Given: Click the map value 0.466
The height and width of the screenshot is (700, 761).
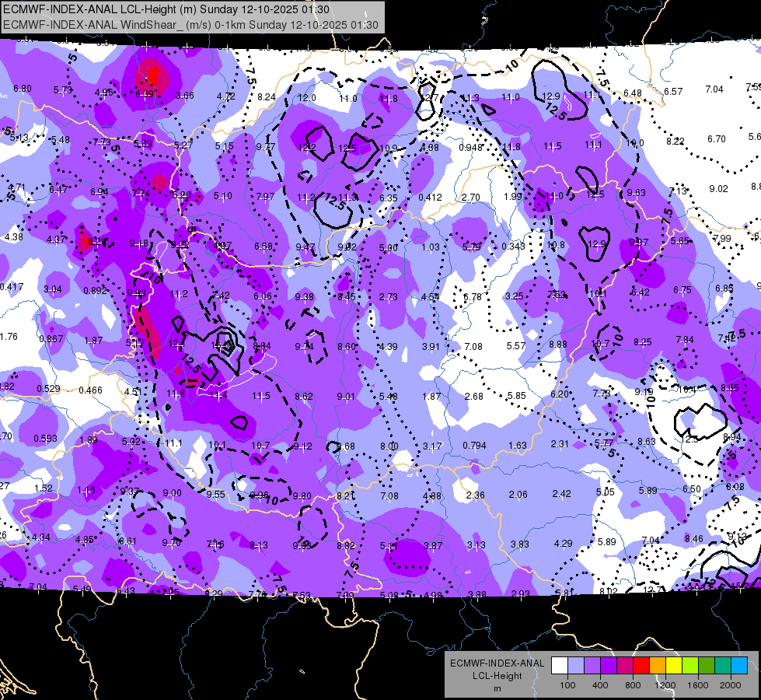Looking at the screenshot, I should coord(90,390).
